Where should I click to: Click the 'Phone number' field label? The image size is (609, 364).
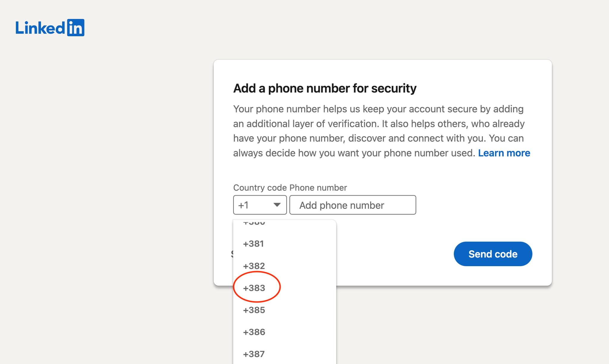pos(318,188)
